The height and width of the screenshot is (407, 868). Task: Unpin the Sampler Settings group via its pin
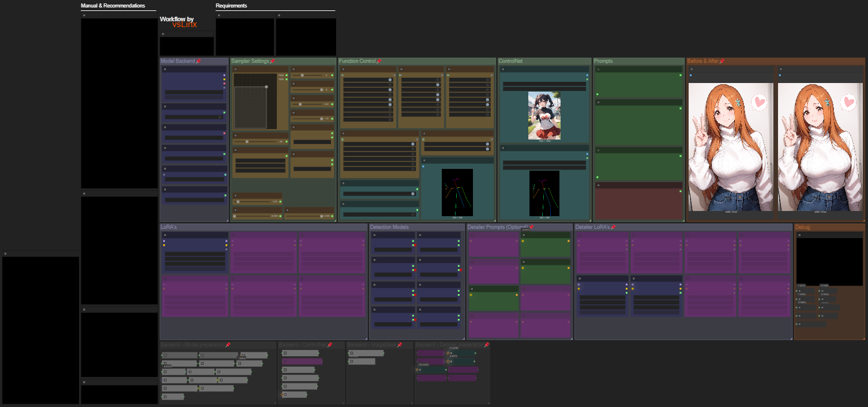click(x=272, y=61)
